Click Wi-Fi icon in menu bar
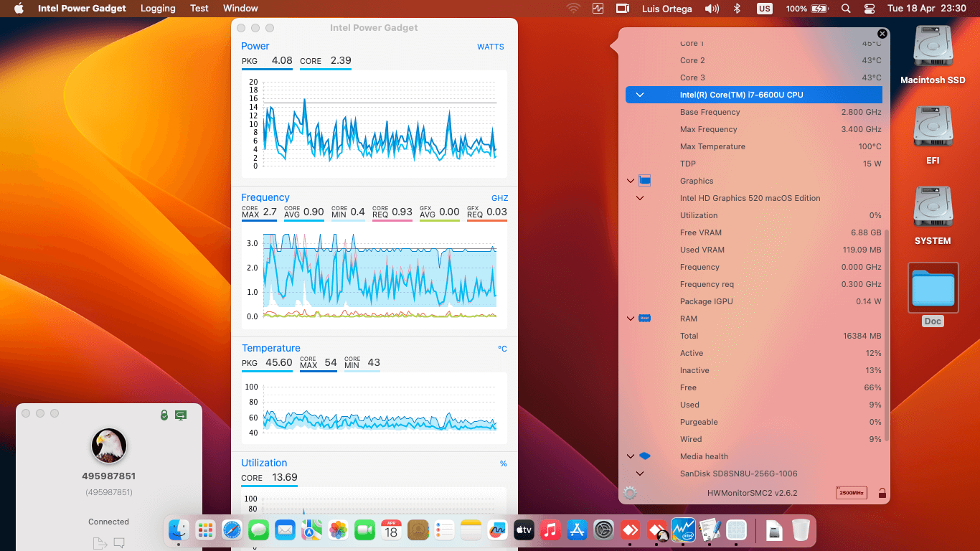 click(573, 9)
